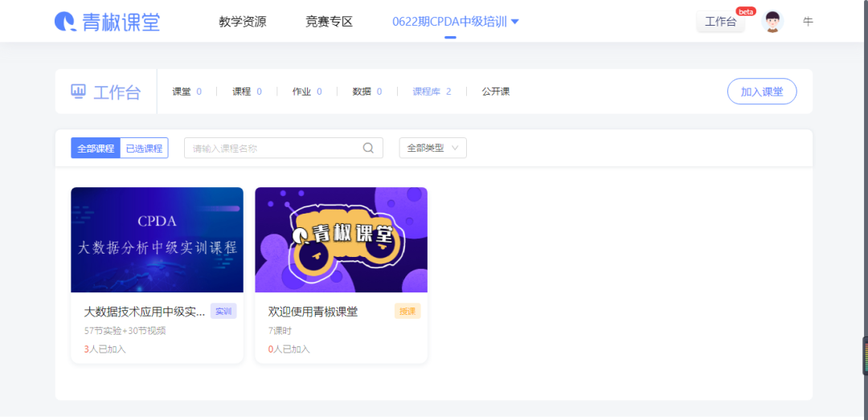Click the user avatar icon

click(x=772, y=22)
